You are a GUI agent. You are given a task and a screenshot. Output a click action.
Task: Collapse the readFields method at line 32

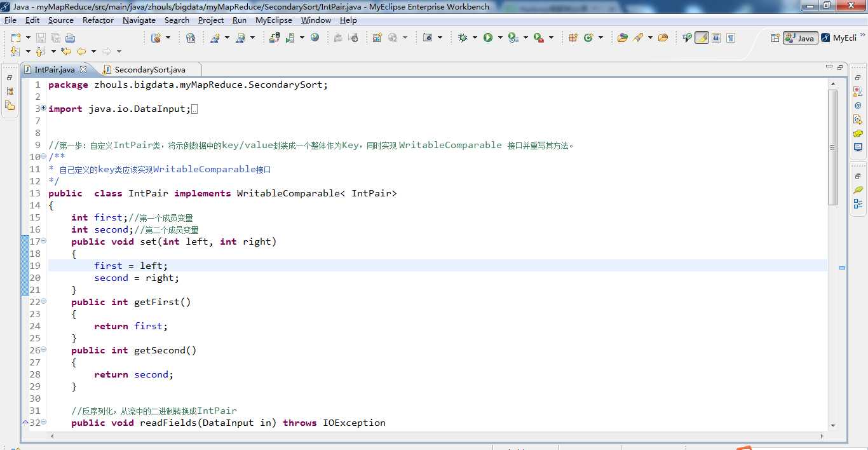(x=43, y=423)
